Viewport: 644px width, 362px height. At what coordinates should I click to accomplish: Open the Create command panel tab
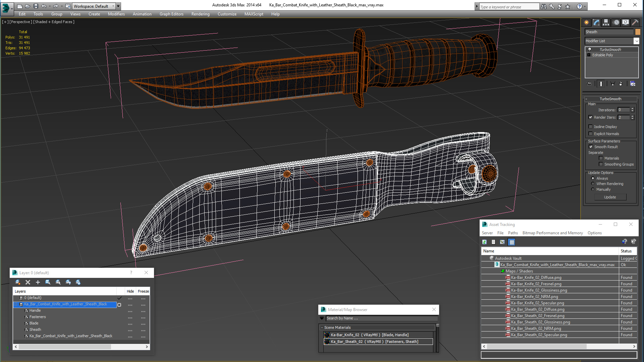point(587,22)
